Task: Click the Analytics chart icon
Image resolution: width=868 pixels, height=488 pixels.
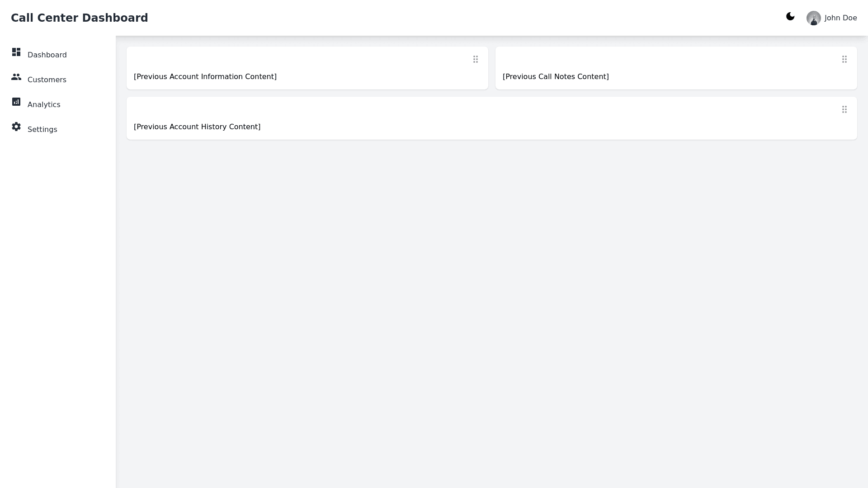Action: [16, 102]
